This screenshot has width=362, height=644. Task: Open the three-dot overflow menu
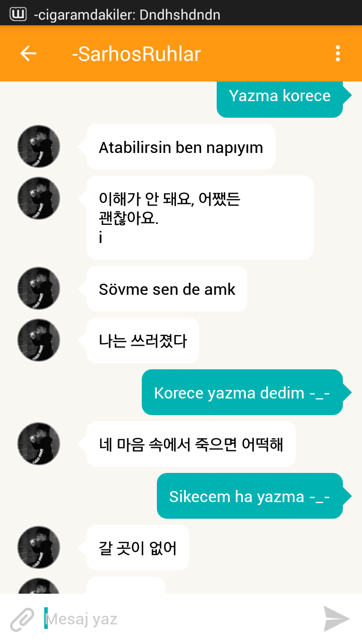pyautogui.click(x=337, y=54)
